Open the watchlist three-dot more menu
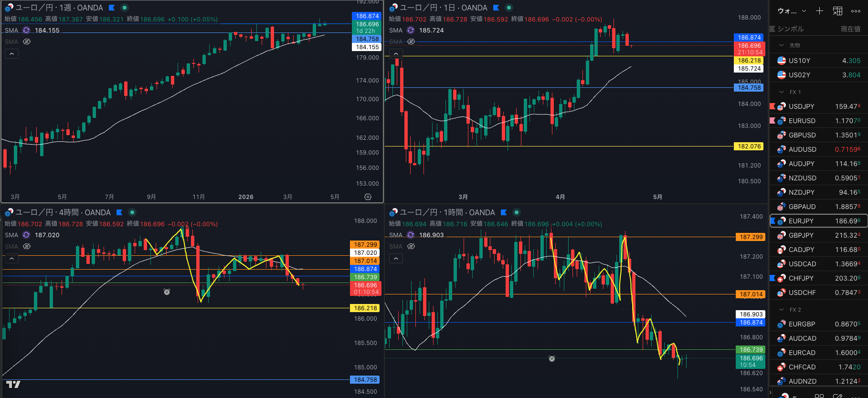This screenshot has width=868, height=398. tap(856, 11)
